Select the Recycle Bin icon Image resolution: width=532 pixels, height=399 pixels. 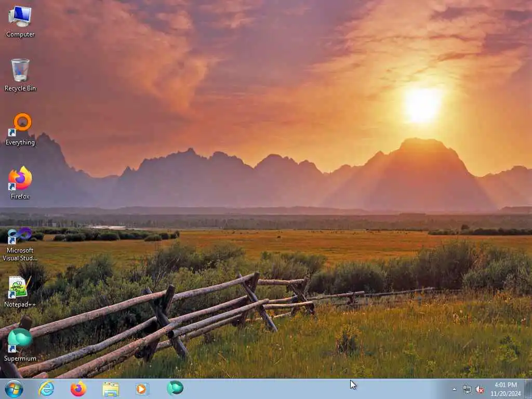coord(20,75)
